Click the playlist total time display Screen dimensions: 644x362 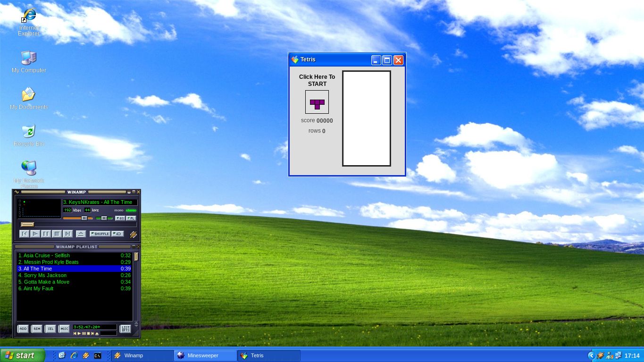coord(94,327)
